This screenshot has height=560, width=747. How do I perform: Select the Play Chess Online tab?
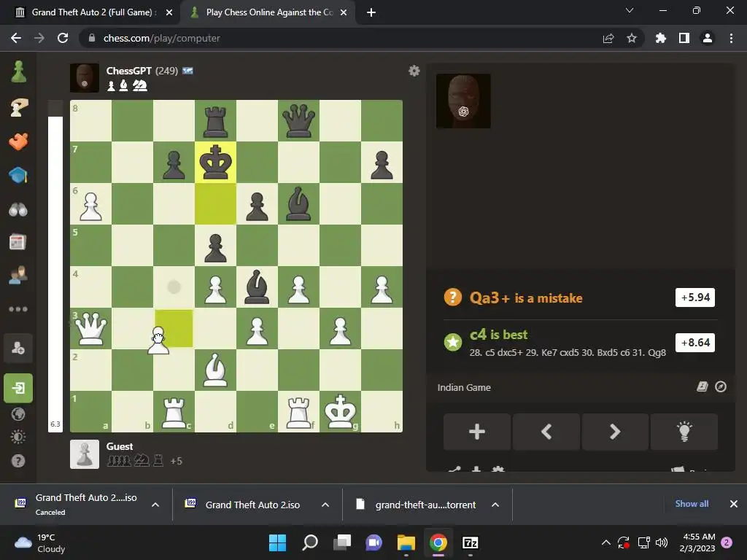269,12
